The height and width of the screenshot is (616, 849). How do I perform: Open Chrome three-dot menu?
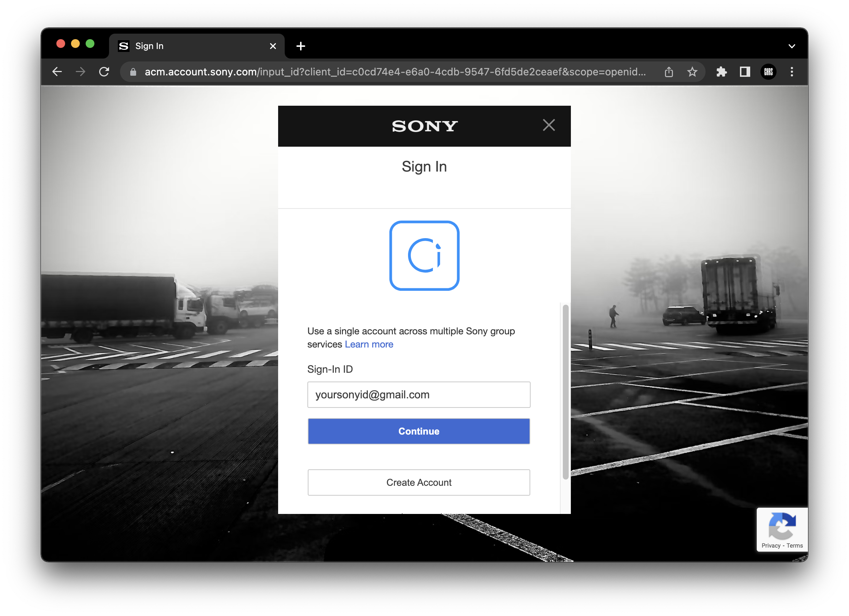792,71
